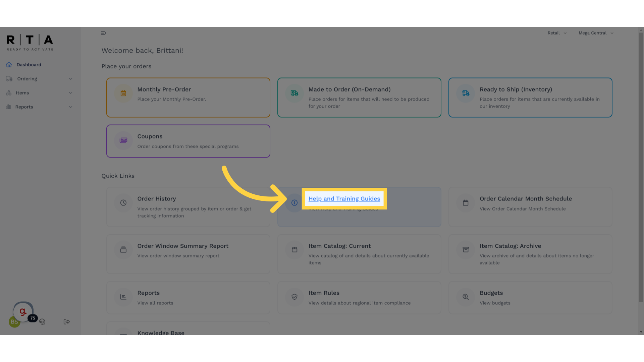The height and width of the screenshot is (362, 644).
Task: Click the Reports chart icon in Quick Links
Action: pyautogui.click(x=123, y=297)
